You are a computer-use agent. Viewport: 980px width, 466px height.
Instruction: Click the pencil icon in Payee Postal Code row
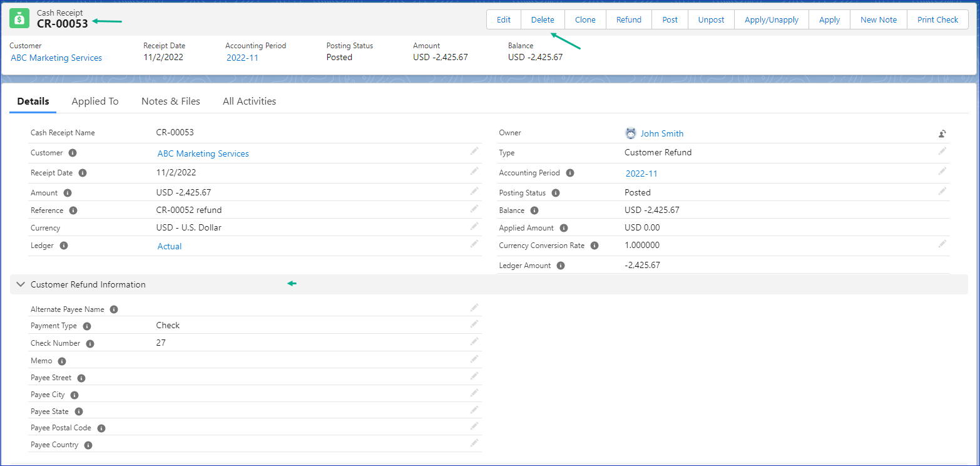474,426
